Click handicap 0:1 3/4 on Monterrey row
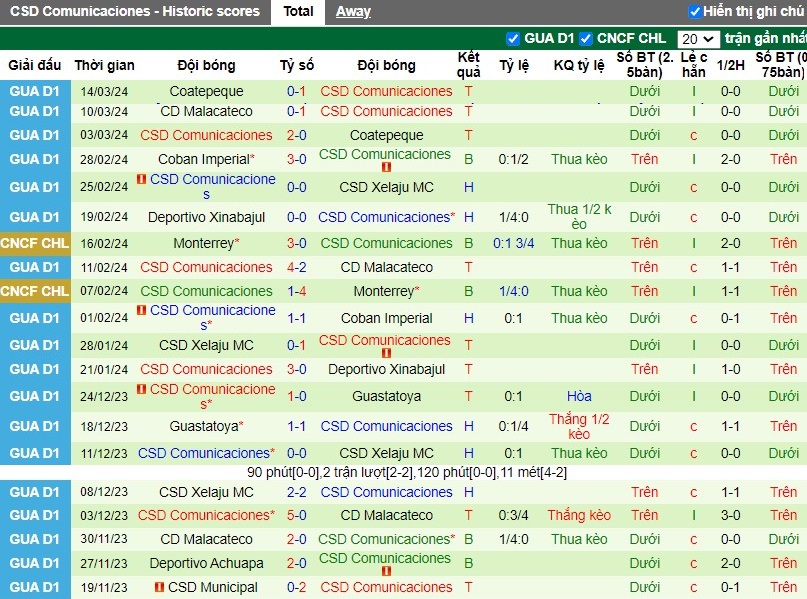The width and height of the screenshot is (807, 599). click(x=514, y=243)
